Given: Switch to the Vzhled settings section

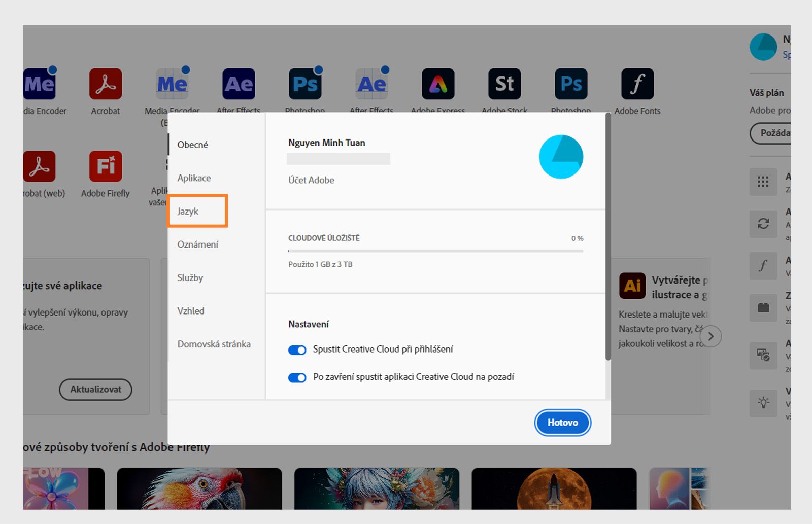Looking at the screenshot, I should 191,310.
